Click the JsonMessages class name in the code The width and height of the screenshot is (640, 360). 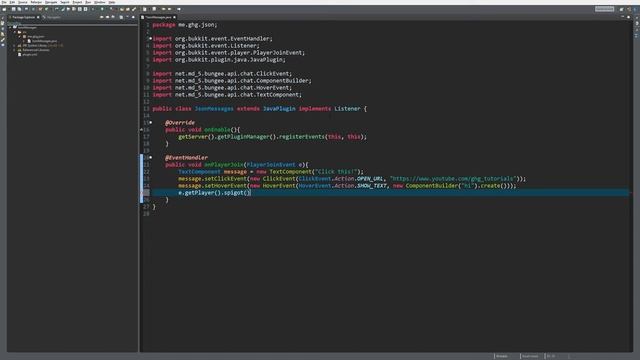pos(214,109)
